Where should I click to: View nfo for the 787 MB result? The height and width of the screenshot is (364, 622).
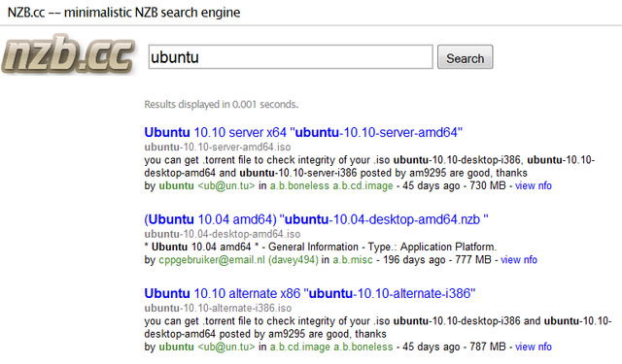pyautogui.click(x=534, y=347)
